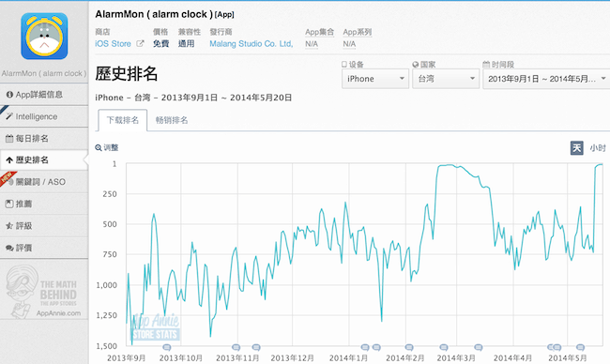This screenshot has height=364, width=610.
Task: Open the iPhone device dropdown
Action: point(375,79)
